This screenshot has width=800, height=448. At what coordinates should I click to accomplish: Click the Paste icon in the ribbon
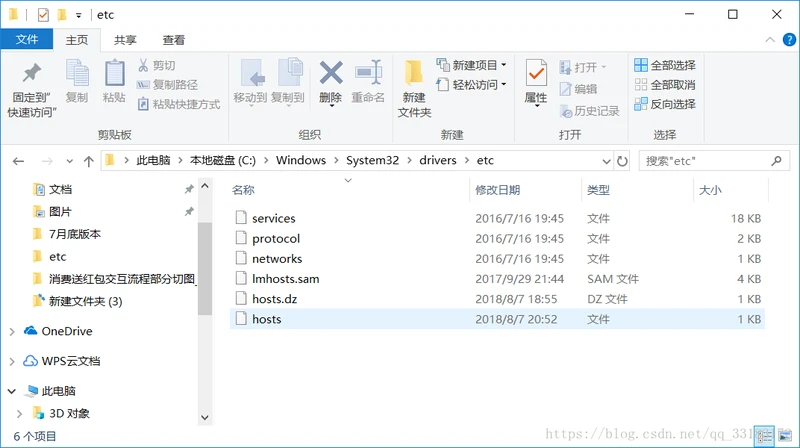coord(114,74)
